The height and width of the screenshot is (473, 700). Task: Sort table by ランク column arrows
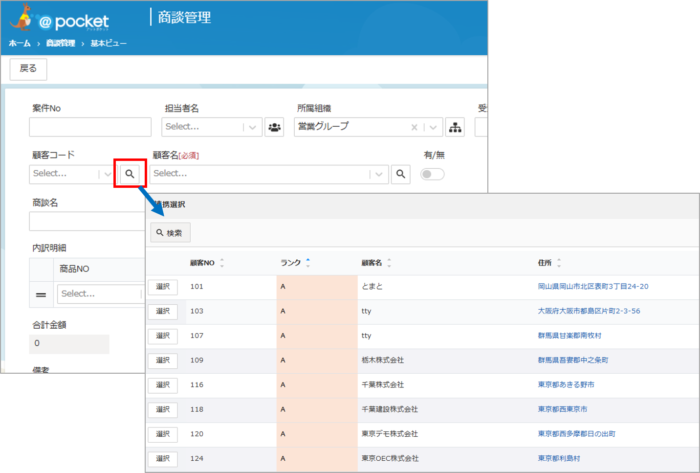coord(308,264)
